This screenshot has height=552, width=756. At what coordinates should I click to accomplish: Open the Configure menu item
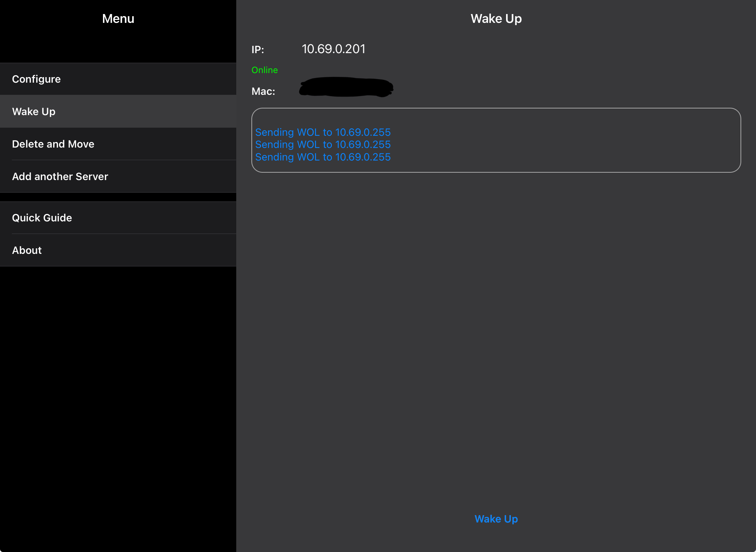[x=36, y=79]
